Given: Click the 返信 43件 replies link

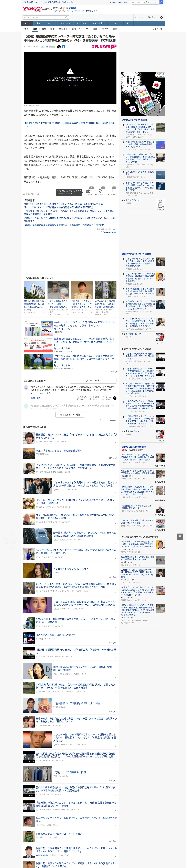Looking at the screenshot, I should point(35,398).
